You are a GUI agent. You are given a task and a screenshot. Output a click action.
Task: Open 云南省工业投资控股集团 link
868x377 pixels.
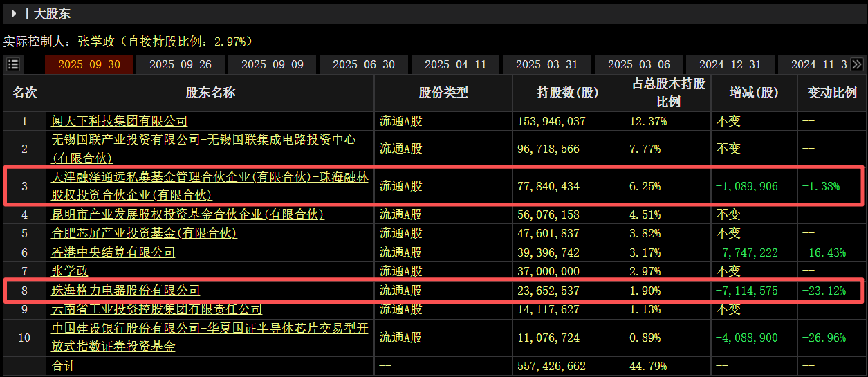point(157,309)
